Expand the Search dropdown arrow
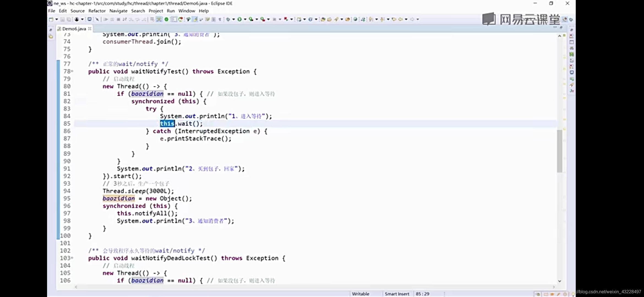 click(x=342, y=19)
